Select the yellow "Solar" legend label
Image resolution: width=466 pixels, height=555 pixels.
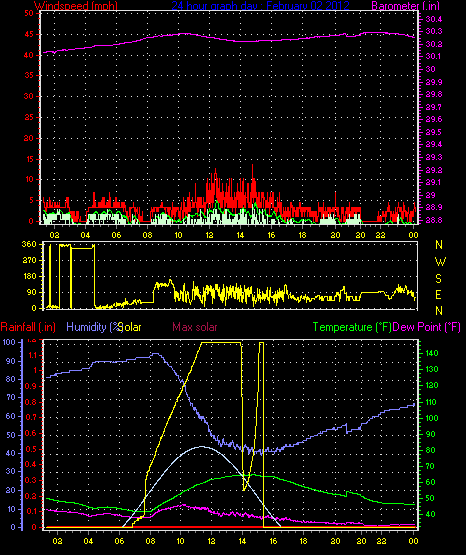click(x=130, y=327)
